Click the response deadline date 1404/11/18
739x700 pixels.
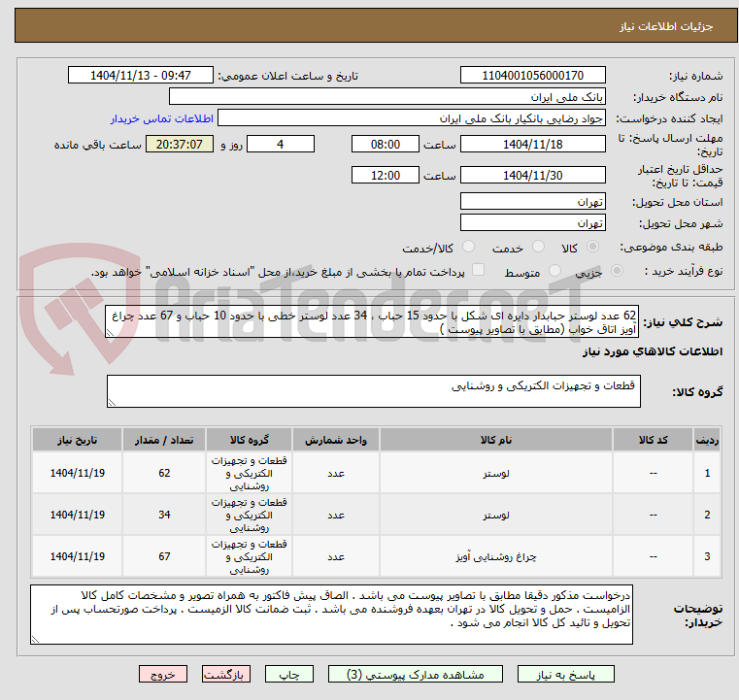tap(532, 144)
